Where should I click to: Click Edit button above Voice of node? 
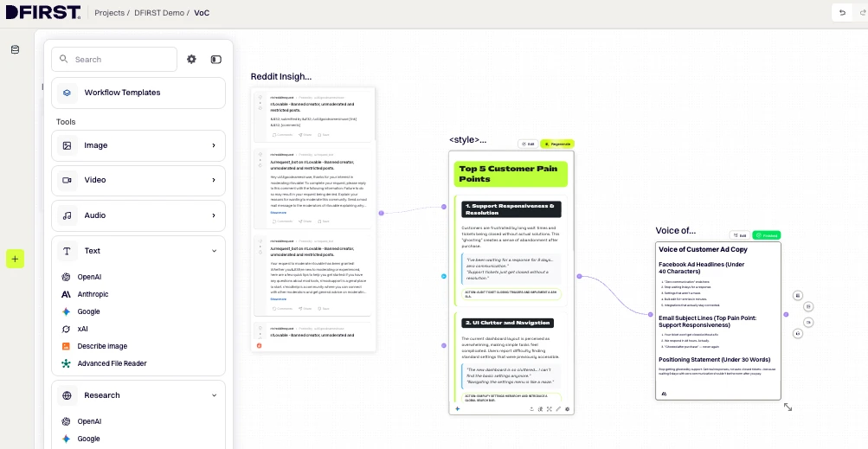point(740,235)
